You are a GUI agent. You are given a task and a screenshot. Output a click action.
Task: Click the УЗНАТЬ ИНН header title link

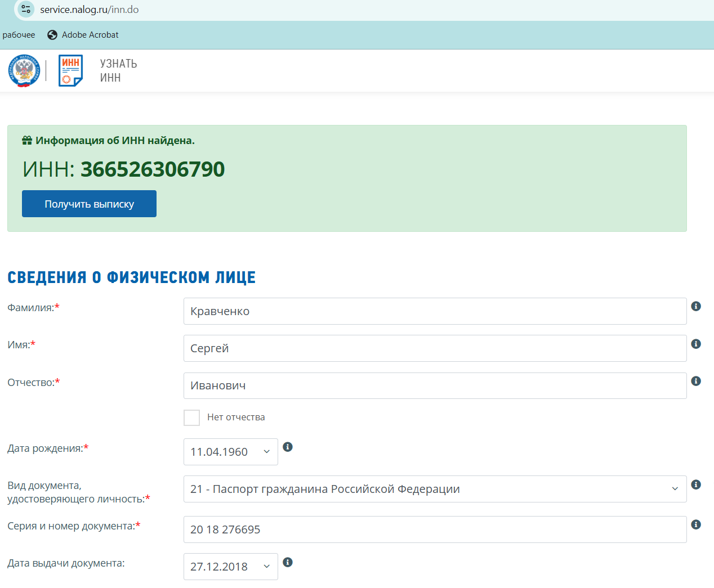tap(118, 71)
